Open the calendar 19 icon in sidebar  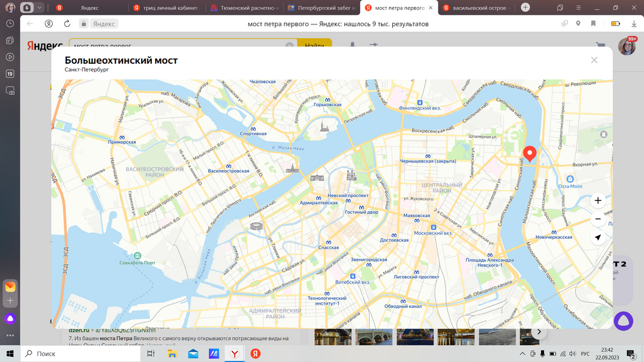[x=10, y=74]
